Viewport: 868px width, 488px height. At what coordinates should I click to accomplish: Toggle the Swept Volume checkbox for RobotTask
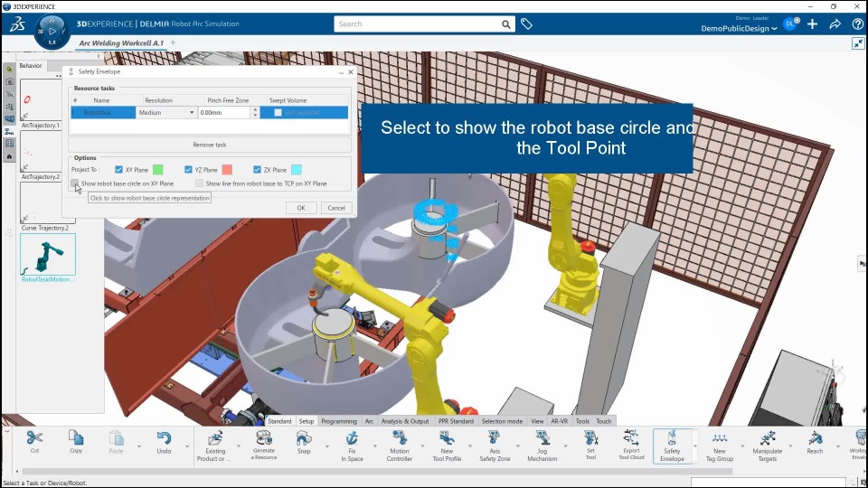pos(278,112)
